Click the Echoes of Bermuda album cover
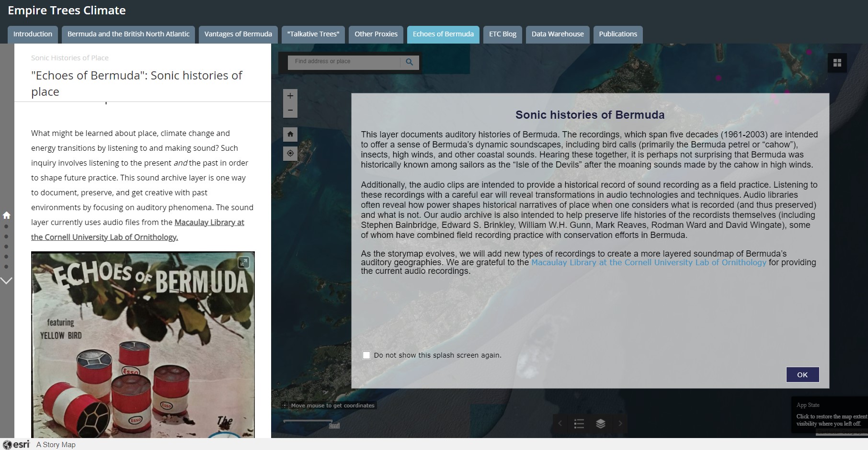Viewport: 868px width, 450px height. [x=143, y=345]
